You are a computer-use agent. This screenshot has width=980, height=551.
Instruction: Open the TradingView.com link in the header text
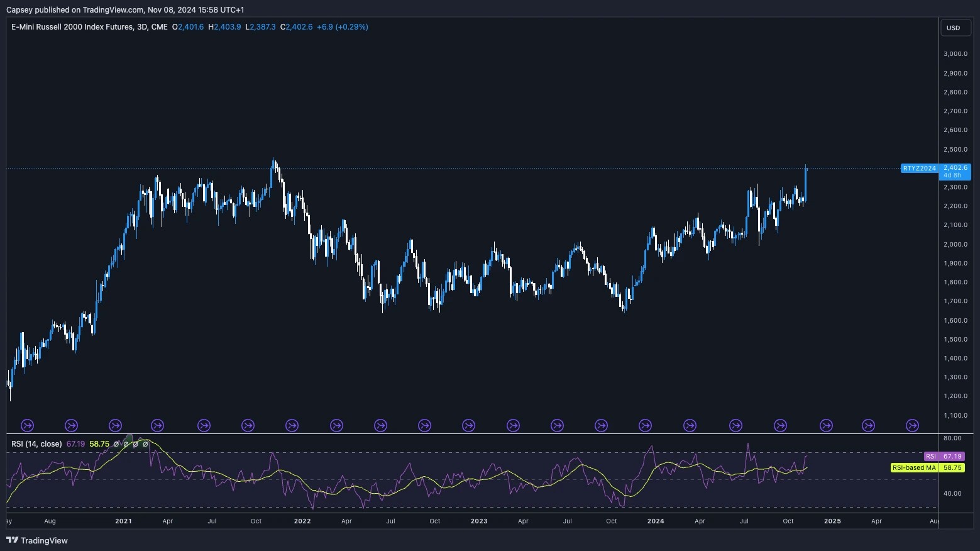tap(111, 9)
